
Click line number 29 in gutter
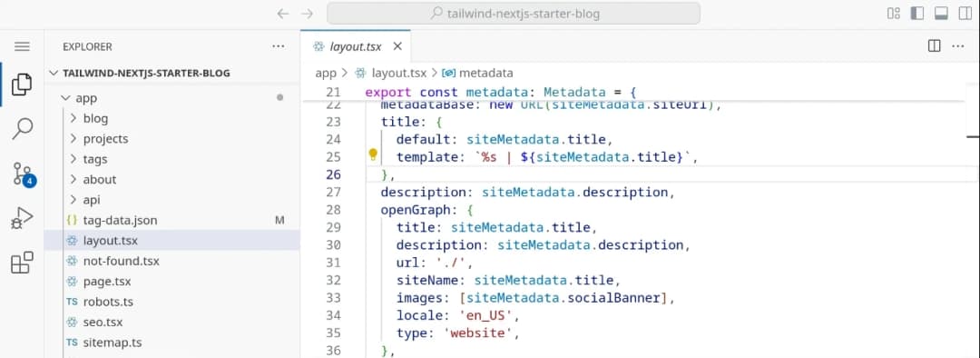(x=333, y=227)
